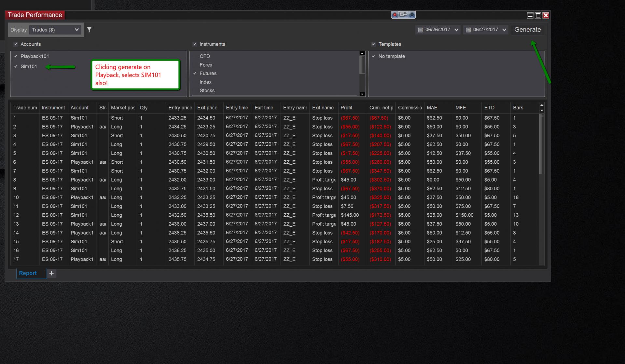Click the arrow icon in the title bar toolbar
Screen dimensions: 625x364
pyautogui.click(x=403, y=15)
